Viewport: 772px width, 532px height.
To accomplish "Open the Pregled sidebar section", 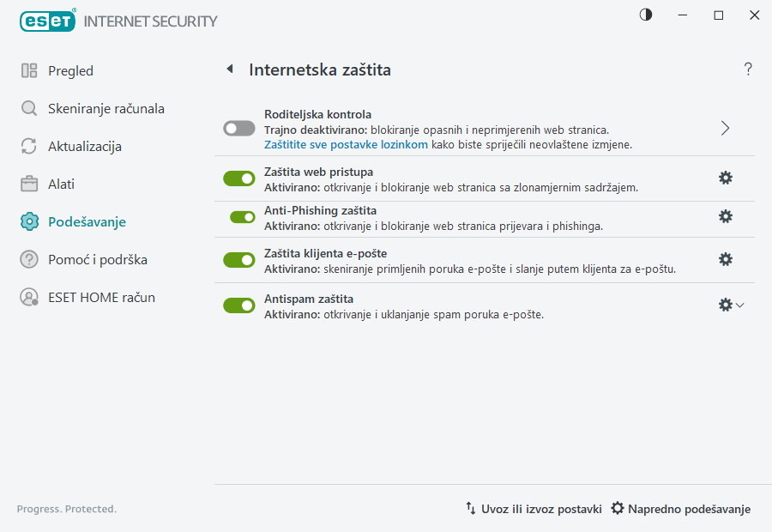I will [x=69, y=70].
